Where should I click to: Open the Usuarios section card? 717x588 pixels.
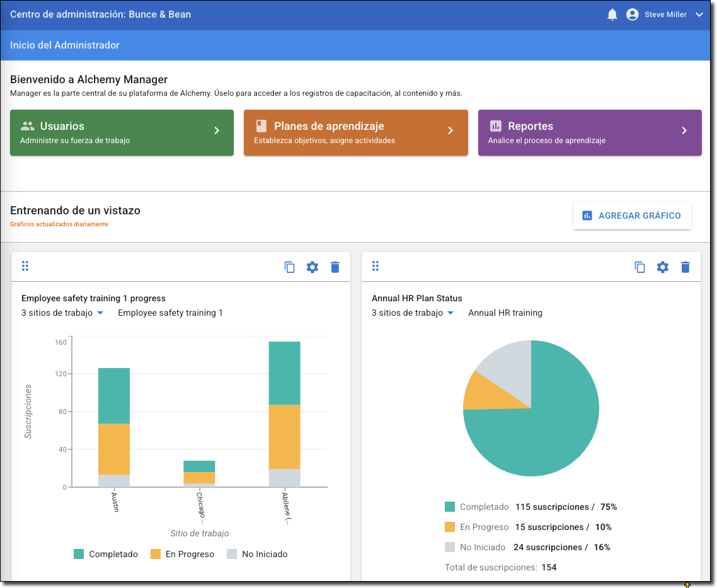[122, 132]
